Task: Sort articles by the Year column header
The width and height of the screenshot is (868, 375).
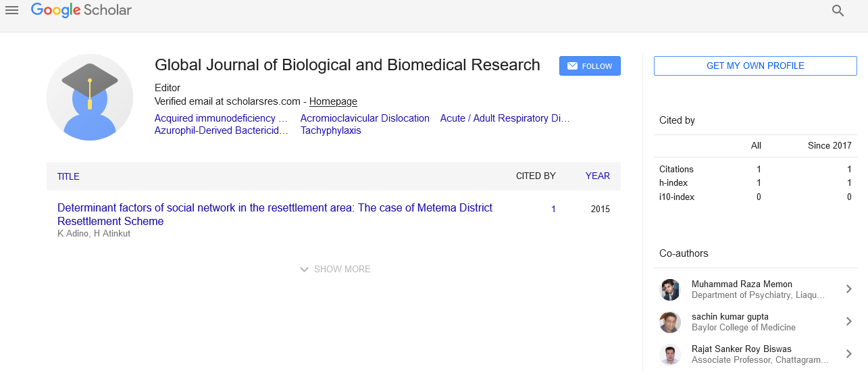Action: (x=598, y=176)
